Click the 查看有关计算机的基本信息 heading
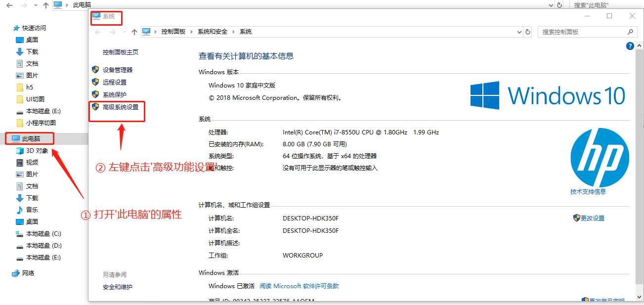Screen dimensions: 644x305 click(246, 56)
